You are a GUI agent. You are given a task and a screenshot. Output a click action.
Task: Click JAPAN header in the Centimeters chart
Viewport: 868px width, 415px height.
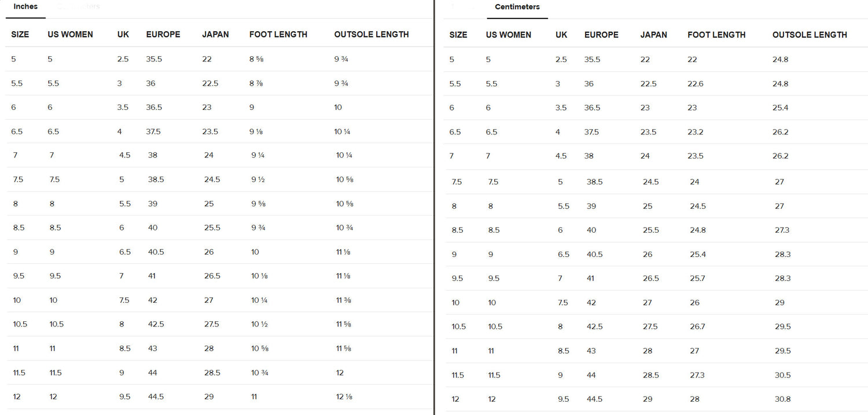pyautogui.click(x=653, y=35)
